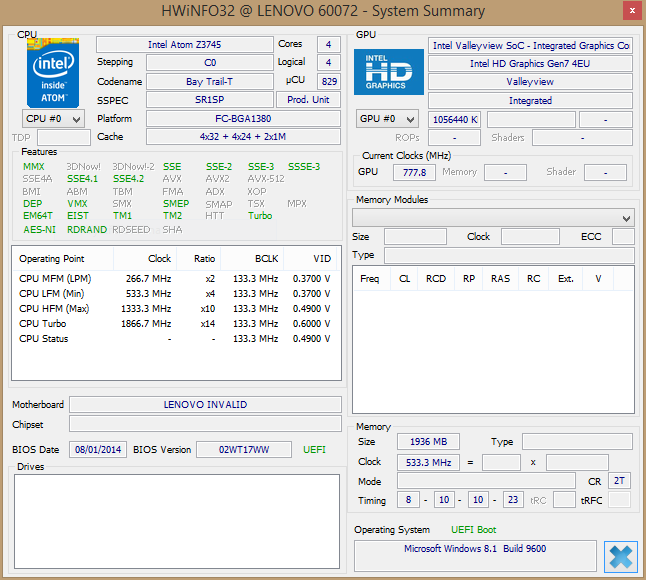646x580 pixels.
Task: Select the LENOVO INVALID motherboard field
Action: click(205, 405)
